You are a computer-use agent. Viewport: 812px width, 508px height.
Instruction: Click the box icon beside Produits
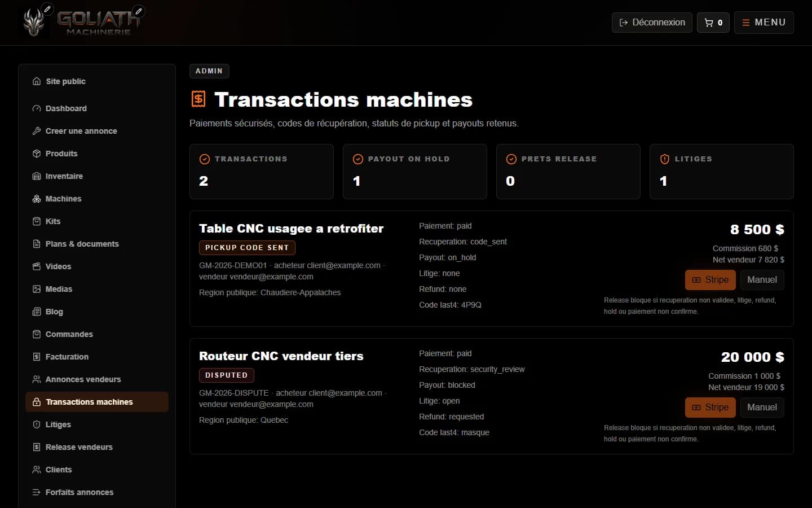pos(37,154)
